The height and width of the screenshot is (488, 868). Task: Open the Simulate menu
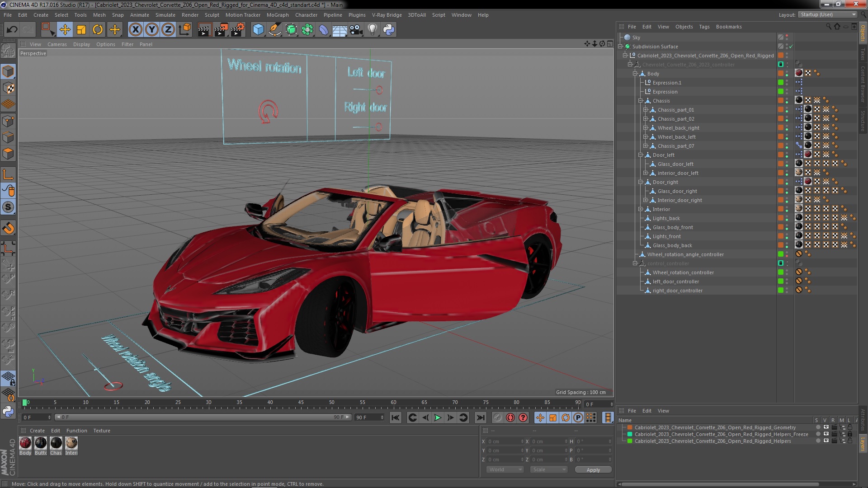(165, 15)
